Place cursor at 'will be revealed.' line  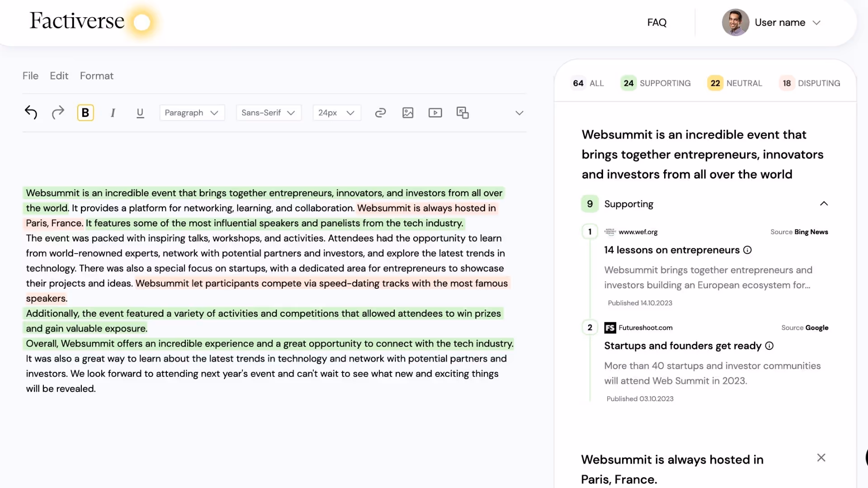[x=61, y=389]
